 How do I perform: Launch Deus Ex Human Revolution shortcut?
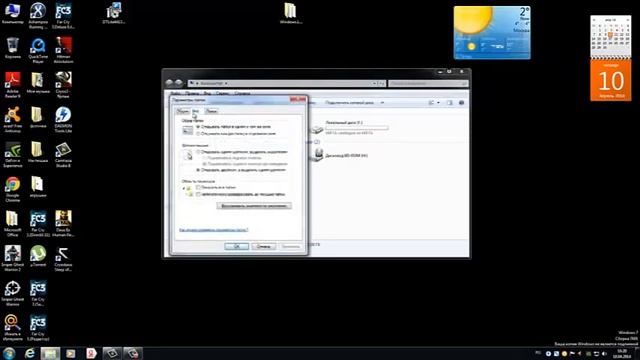pyautogui.click(x=63, y=224)
